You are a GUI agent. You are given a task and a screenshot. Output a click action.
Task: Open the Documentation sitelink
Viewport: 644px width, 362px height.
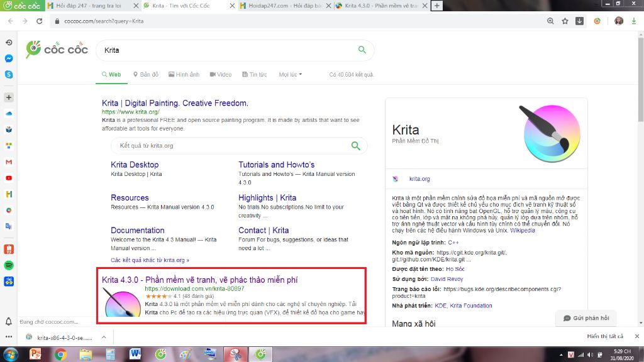(x=138, y=230)
